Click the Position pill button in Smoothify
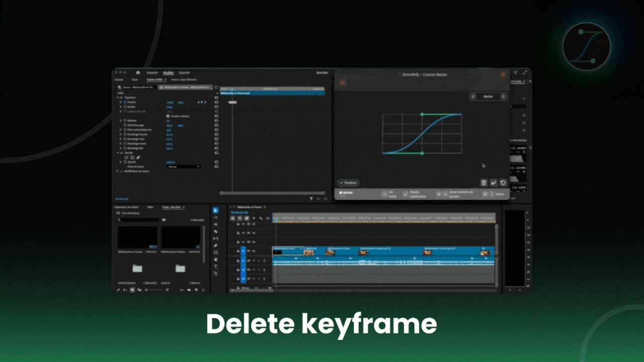This screenshot has width=644, height=362. [x=348, y=182]
